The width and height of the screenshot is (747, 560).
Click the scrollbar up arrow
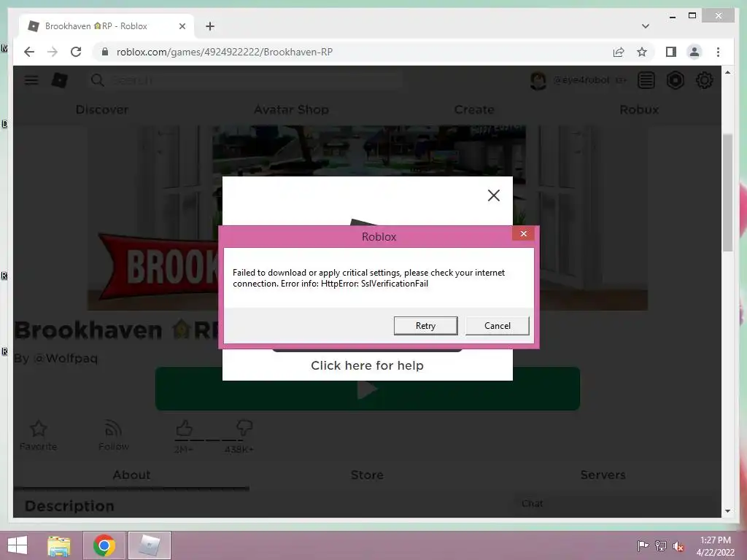(x=727, y=72)
